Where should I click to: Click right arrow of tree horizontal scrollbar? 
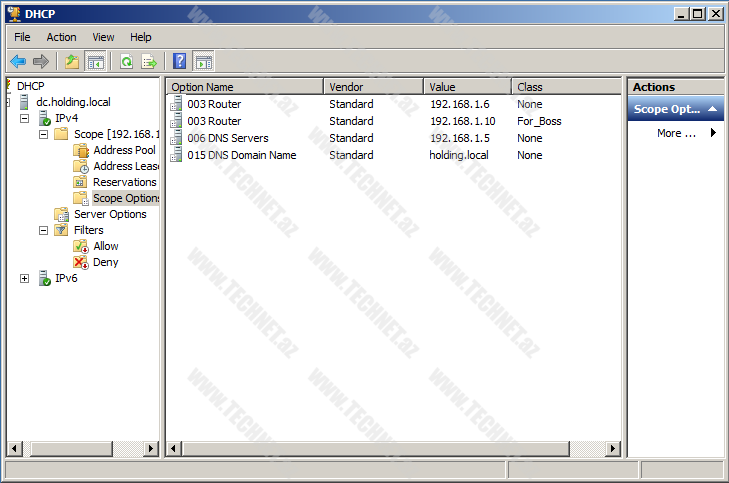[152, 449]
